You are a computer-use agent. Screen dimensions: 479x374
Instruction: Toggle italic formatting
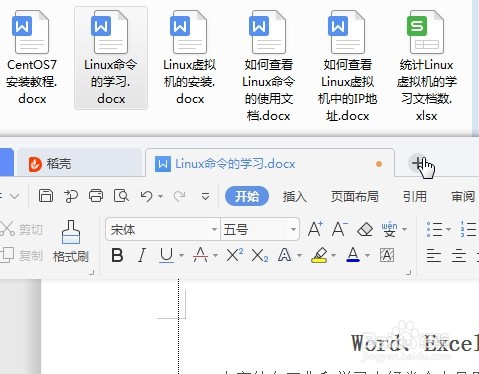(x=142, y=256)
